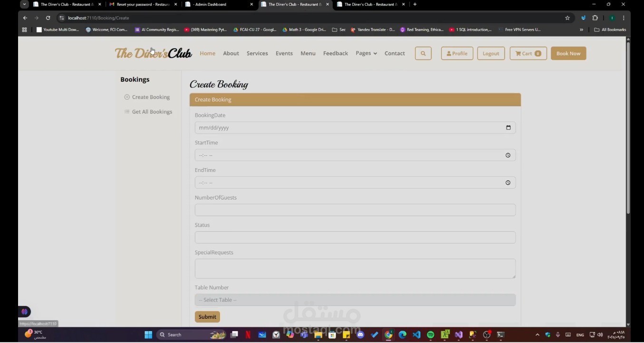Open Services in the navbar
Viewport: 644px width, 343px height.
tap(257, 53)
